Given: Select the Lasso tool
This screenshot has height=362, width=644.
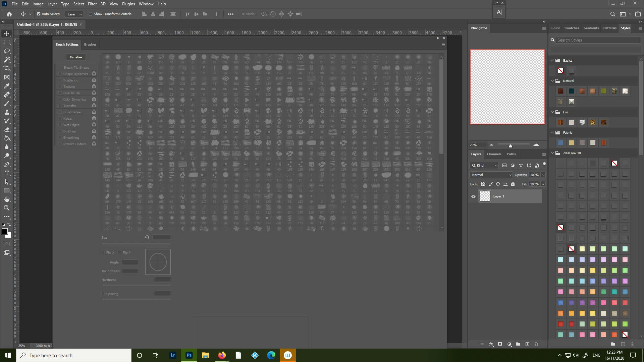Looking at the screenshot, I should click(x=7, y=51).
